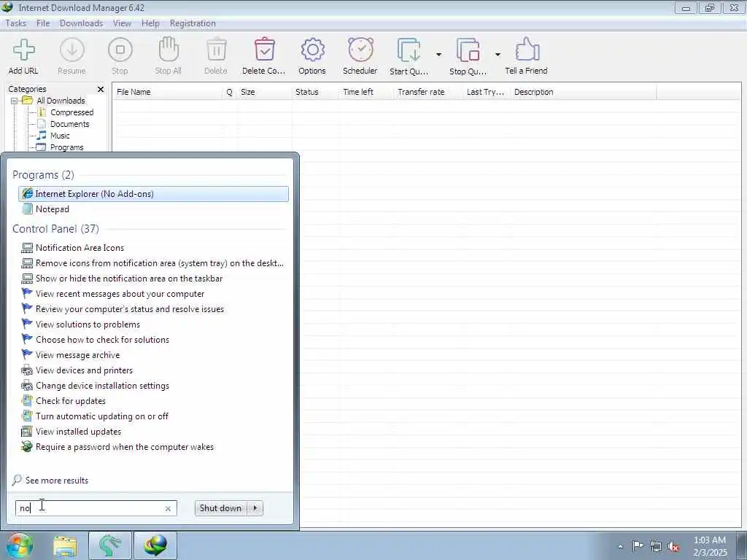Sort by Last Try column header
This screenshot has width=747, height=560.
point(486,92)
